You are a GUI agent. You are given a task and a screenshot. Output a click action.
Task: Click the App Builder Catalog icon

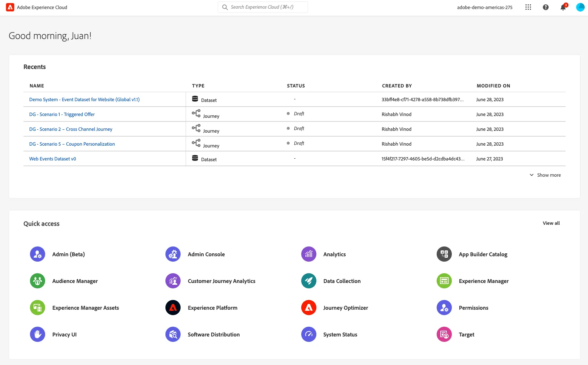pyautogui.click(x=444, y=254)
